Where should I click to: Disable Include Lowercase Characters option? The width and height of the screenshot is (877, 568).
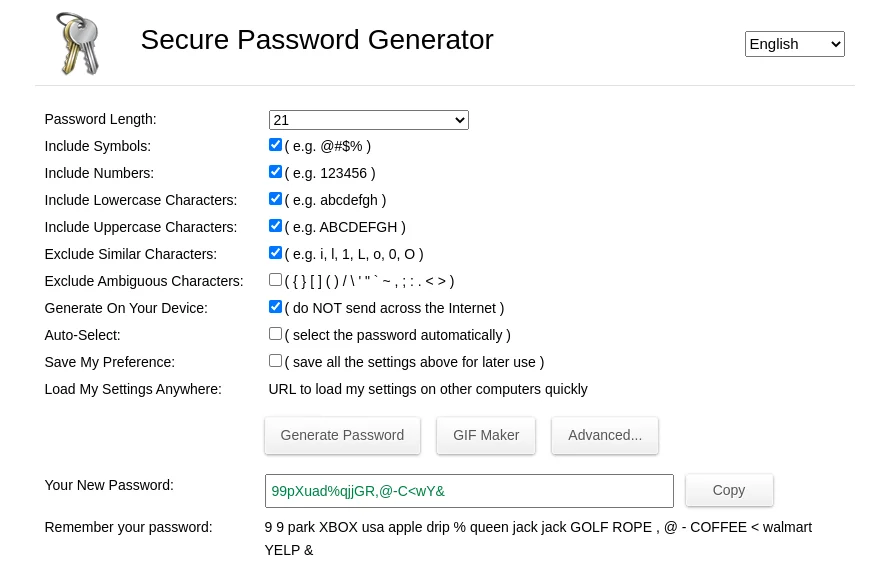[x=275, y=199]
